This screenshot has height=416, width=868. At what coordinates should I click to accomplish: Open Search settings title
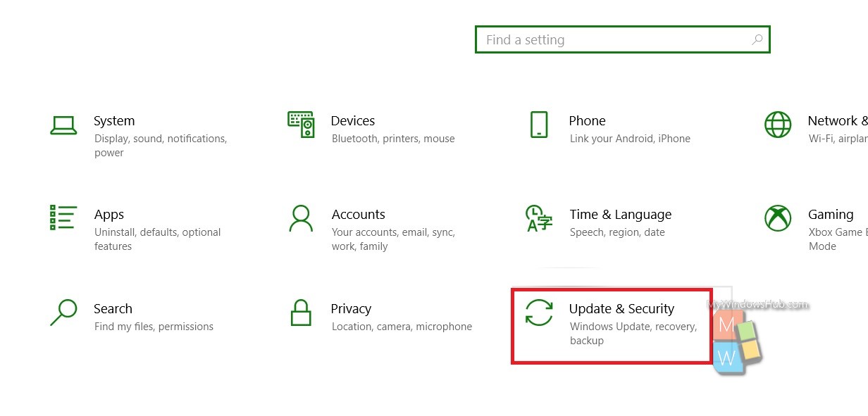[113, 309]
